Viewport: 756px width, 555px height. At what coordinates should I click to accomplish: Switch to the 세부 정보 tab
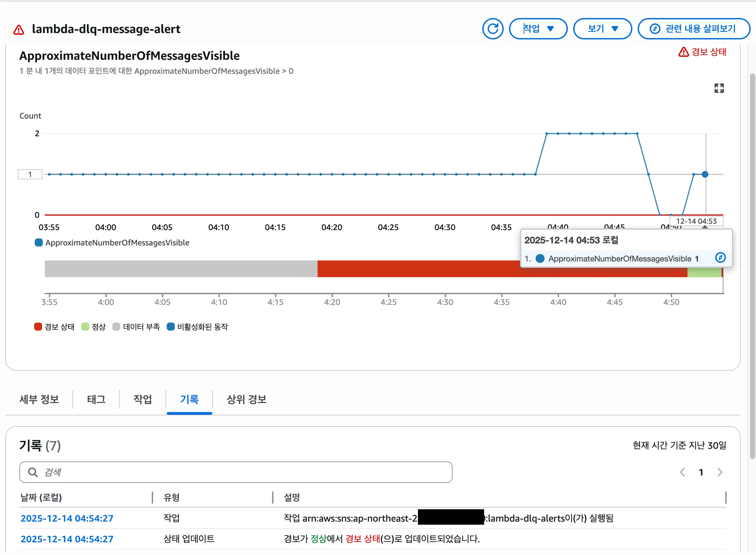39,399
